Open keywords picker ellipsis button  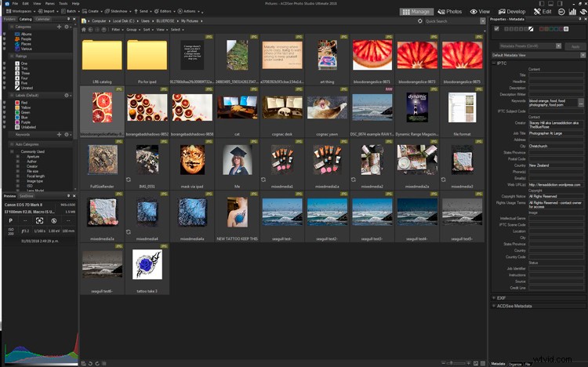(x=581, y=103)
